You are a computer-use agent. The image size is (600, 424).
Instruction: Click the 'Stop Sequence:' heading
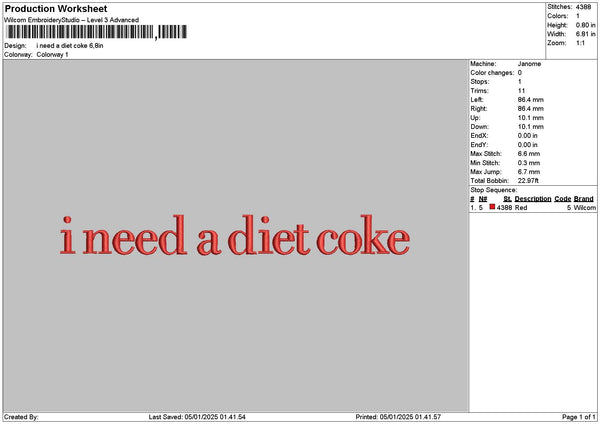494,190
